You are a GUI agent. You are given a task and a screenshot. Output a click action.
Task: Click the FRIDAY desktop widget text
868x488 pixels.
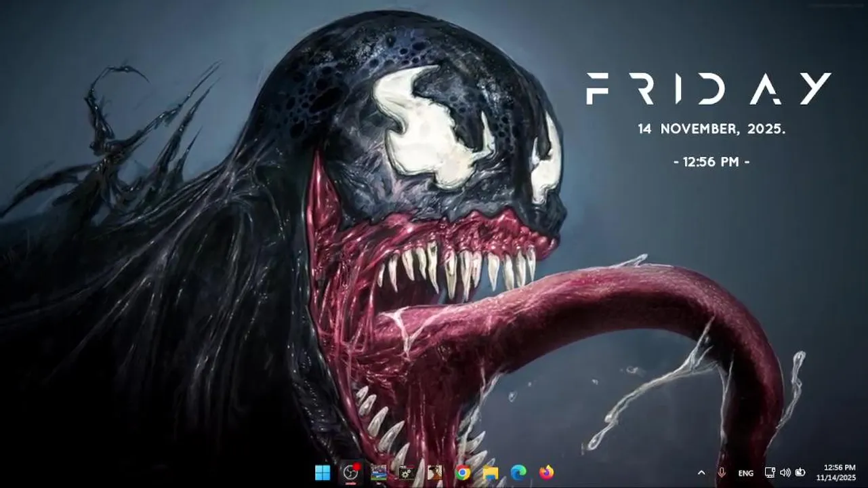(709, 89)
